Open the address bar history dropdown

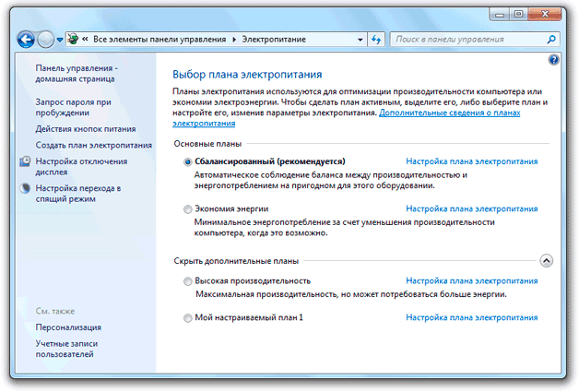point(360,39)
